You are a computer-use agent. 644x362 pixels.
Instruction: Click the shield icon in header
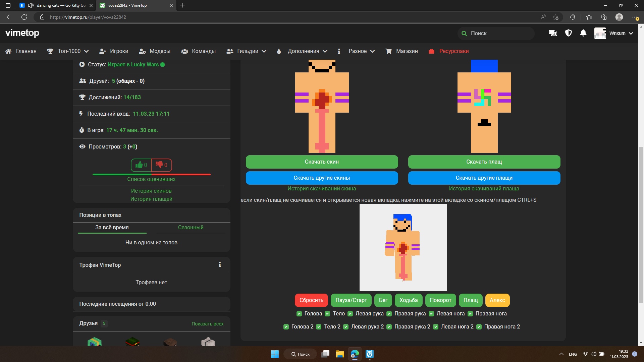[x=568, y=33]
